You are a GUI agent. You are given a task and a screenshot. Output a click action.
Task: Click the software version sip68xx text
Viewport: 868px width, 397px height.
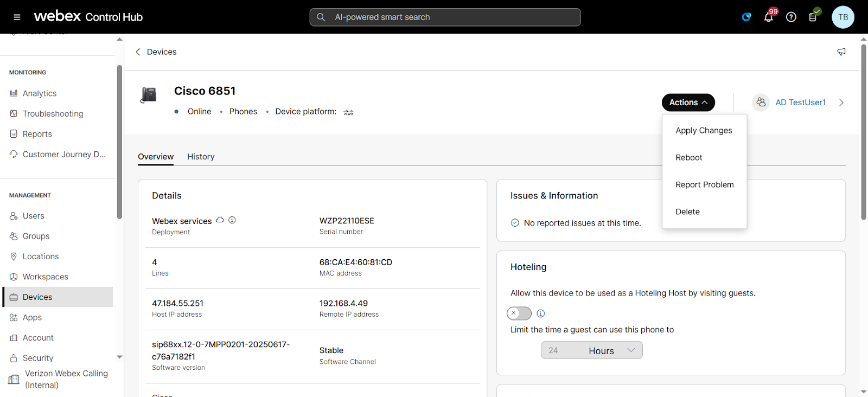coord(221,350)
